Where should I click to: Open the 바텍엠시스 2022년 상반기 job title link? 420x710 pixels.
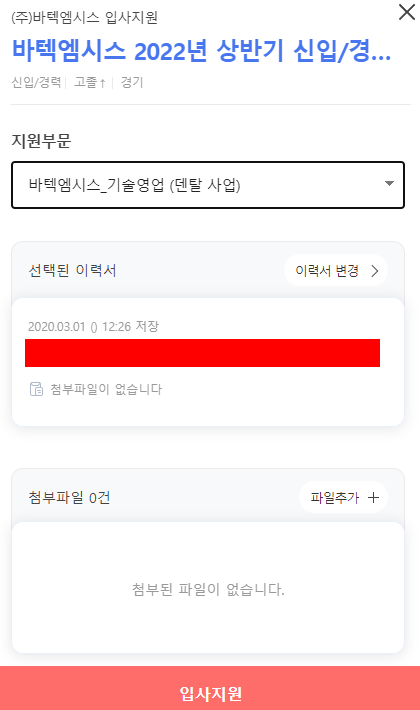[201, 50]
